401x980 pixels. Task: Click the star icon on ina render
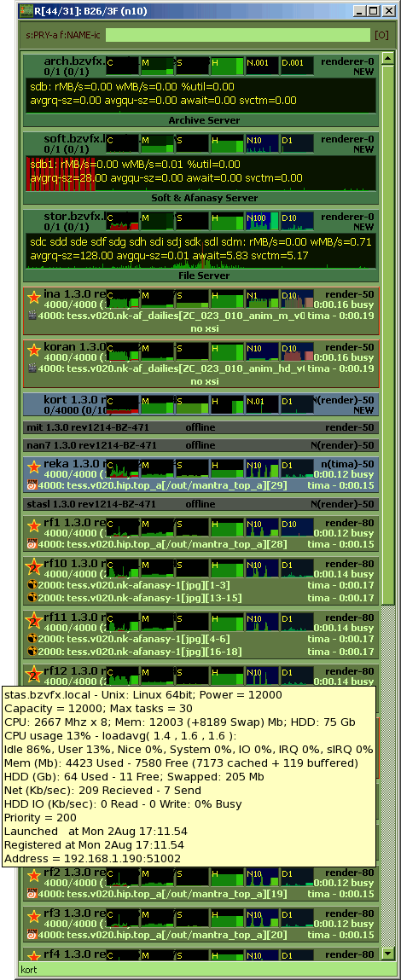click(x=34, y=296)
